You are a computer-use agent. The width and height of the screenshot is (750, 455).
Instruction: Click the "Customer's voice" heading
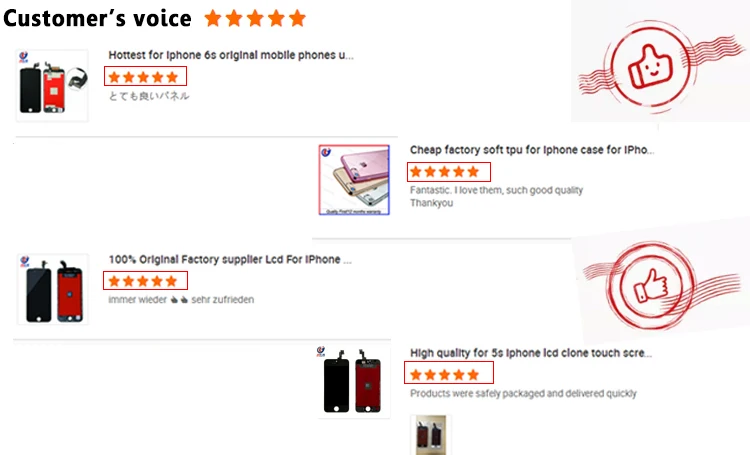coord(97,18)
